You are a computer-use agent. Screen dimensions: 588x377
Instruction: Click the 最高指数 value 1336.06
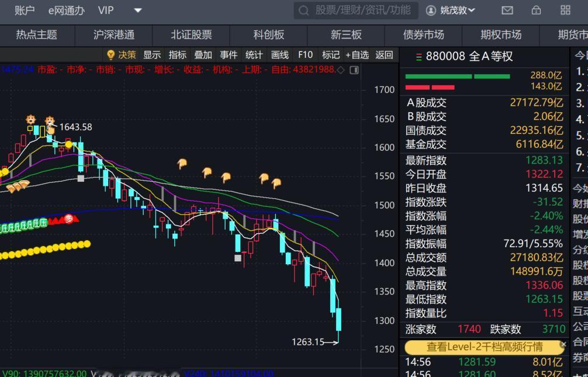[x=544, y=285]
